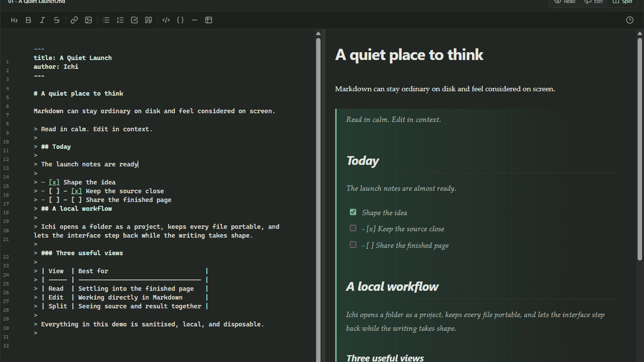The width and height of the screenshot is (644, 362).
Task: Insert a code block with the braces icon
Action: click(x=180, y=20)
